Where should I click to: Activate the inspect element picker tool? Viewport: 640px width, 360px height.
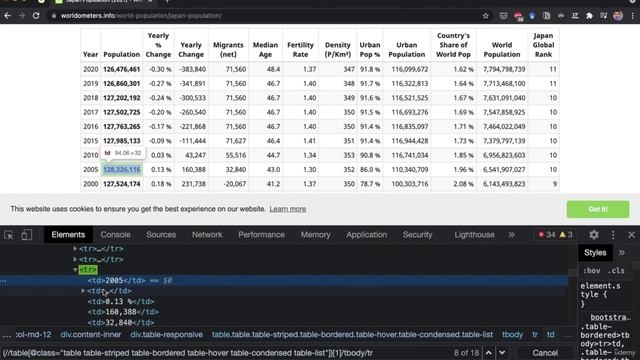[9, 235]
